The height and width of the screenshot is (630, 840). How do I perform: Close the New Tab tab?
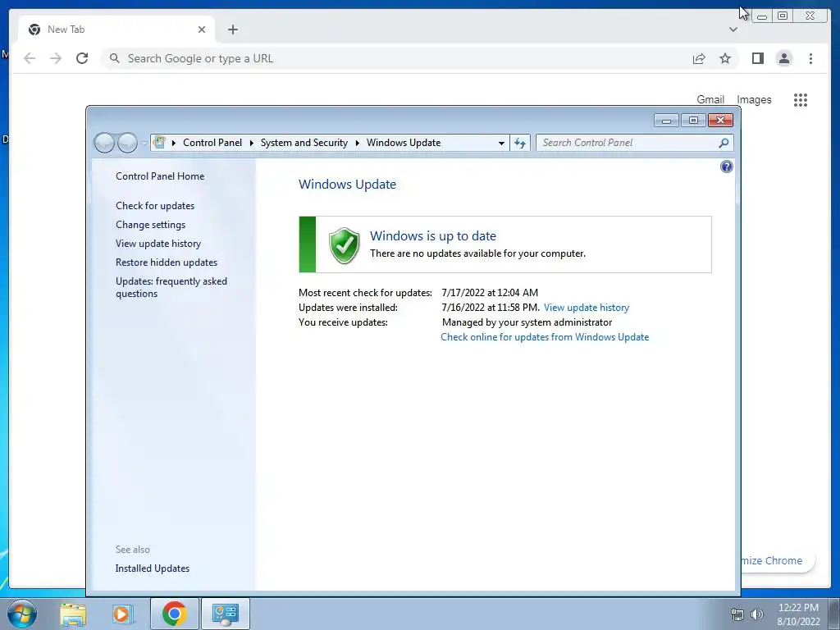[202, 30]
